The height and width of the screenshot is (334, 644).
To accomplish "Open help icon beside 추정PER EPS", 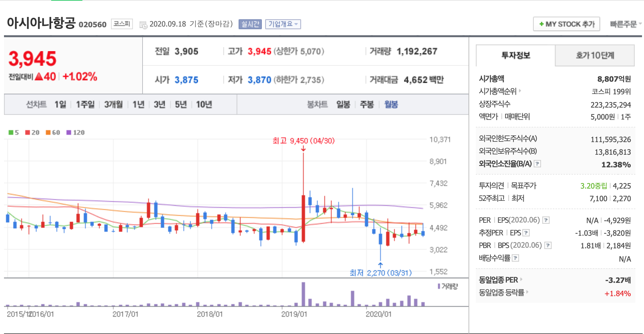I will [526, 233].
